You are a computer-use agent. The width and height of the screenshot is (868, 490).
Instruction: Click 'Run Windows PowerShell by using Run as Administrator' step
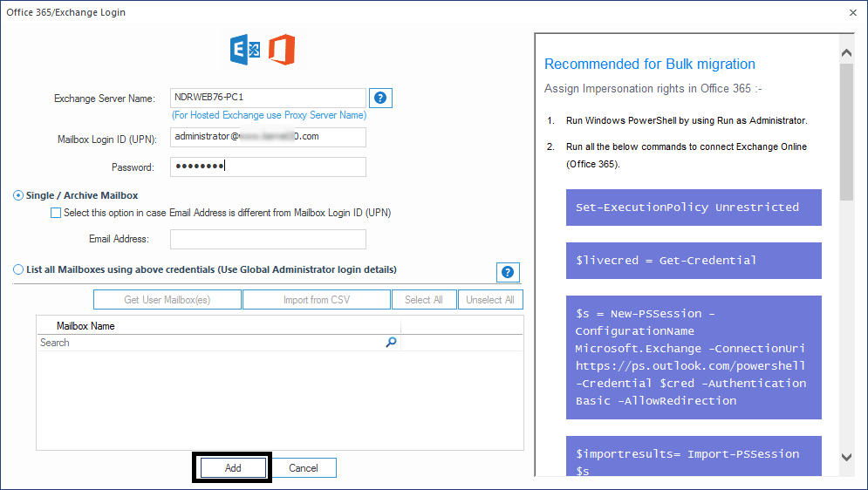[x=687, y=120]
